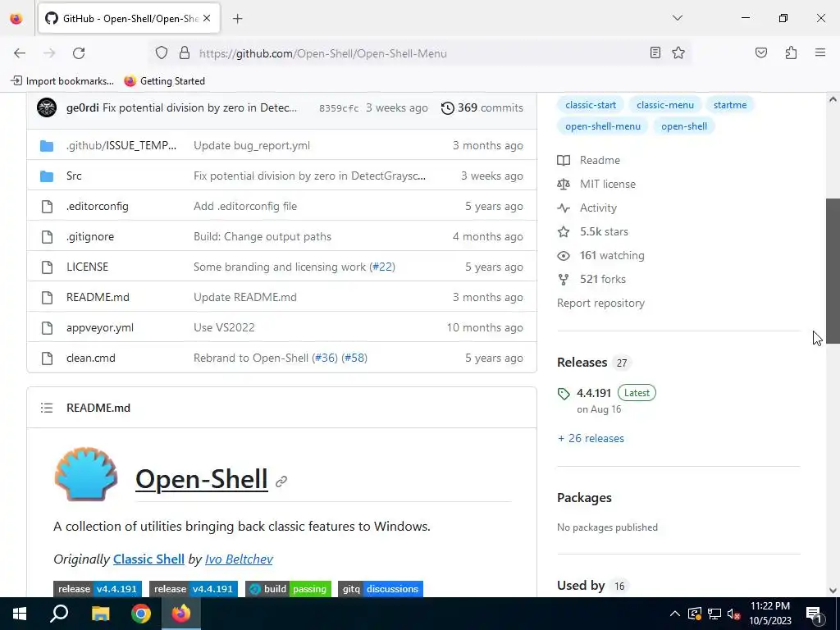Show hidden system tray icons
The width and height of the screenshot is (840, 630).
click(x=675, y=614)
